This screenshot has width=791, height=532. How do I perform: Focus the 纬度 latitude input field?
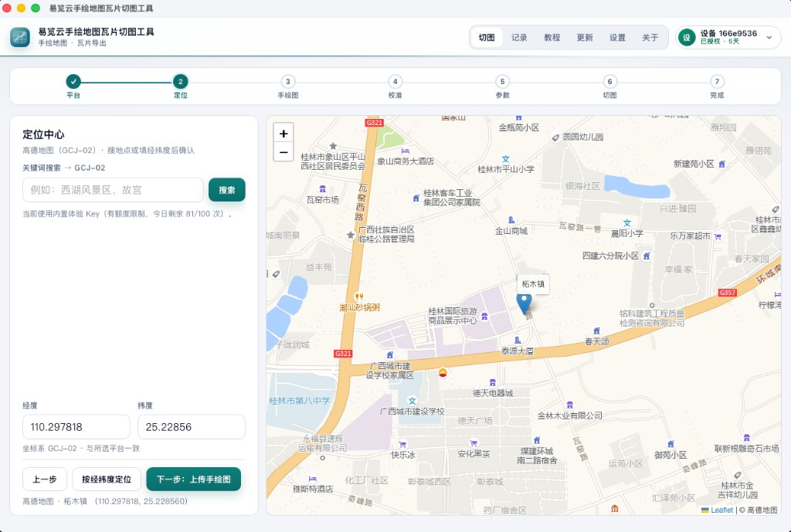coord(192,427)
